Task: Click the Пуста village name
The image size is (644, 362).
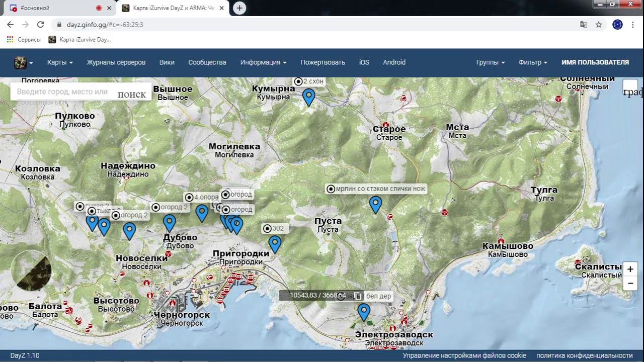Action: click(x=328, y=221)
